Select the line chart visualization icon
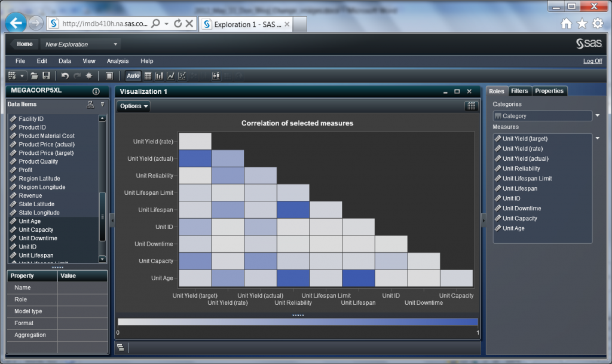The image size is (612, 364). pyautogui.click(x=170, y=76)
